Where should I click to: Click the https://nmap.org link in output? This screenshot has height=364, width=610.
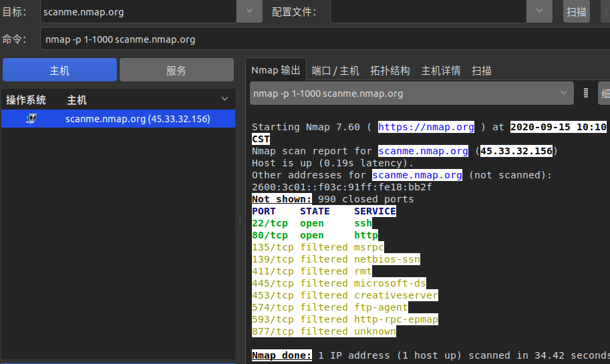(x=426, y=127)
